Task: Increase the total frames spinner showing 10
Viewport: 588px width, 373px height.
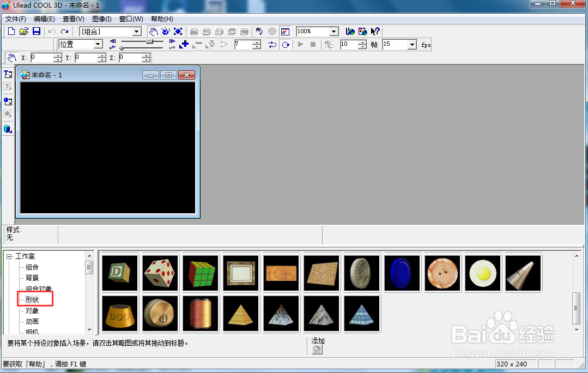Action: (362, 43)
